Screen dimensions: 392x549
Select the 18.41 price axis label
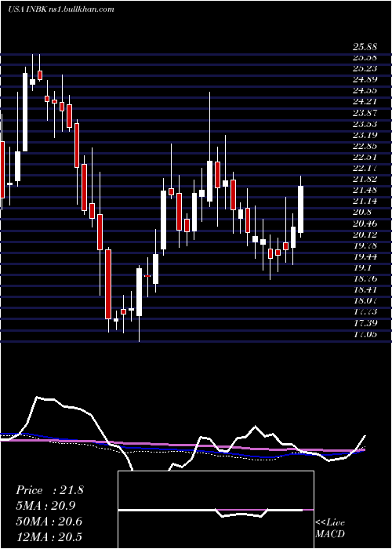(x=364, y=289)
